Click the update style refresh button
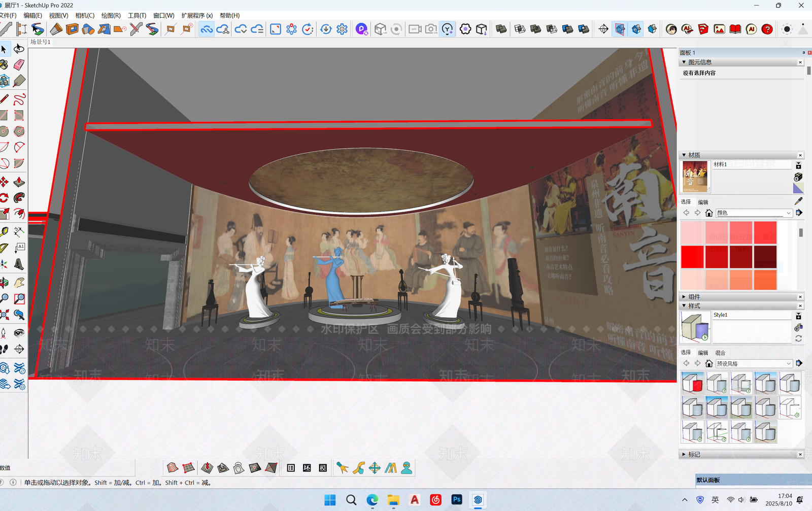The height and width of the screenshot is (511, 812). click(798, 338)
